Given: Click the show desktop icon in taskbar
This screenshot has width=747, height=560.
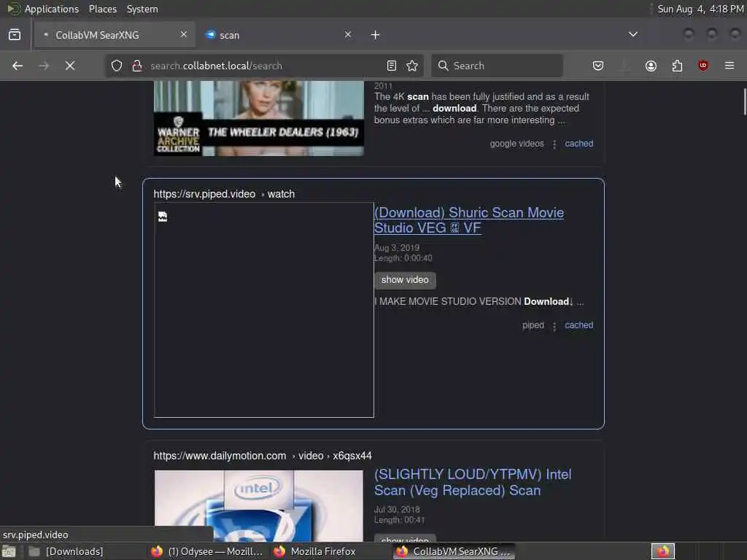Looking at the screenshot, I should click(9, 552).
